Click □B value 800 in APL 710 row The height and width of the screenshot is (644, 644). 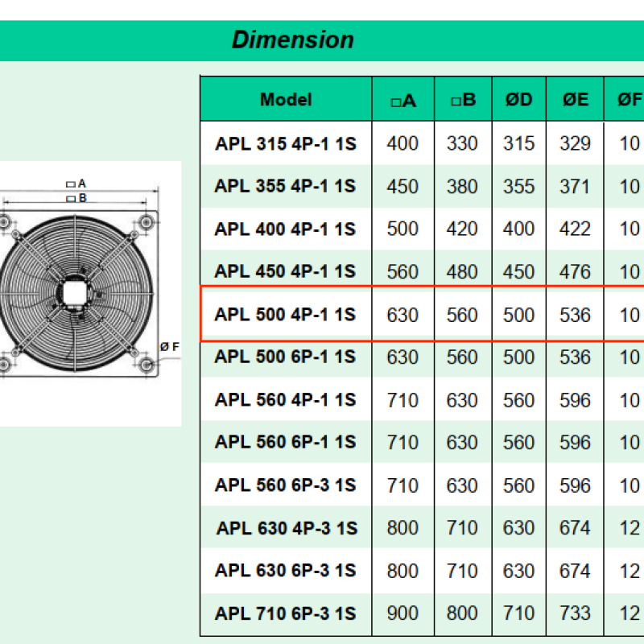coord(462,614)
